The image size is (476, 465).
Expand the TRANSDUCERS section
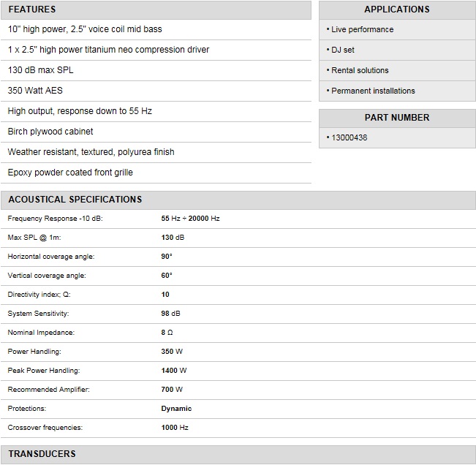pyautogui.click(x=42, y=454)
